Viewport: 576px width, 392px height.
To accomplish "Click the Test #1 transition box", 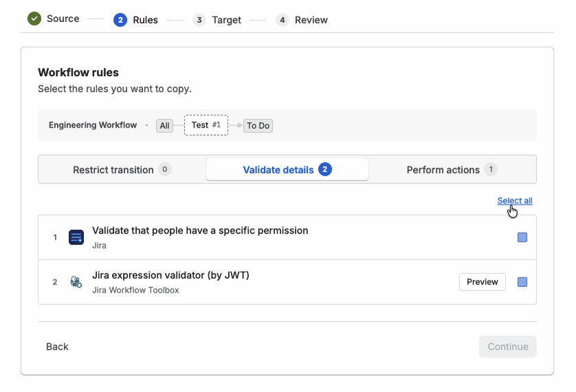I will click(x=206, y=125).
